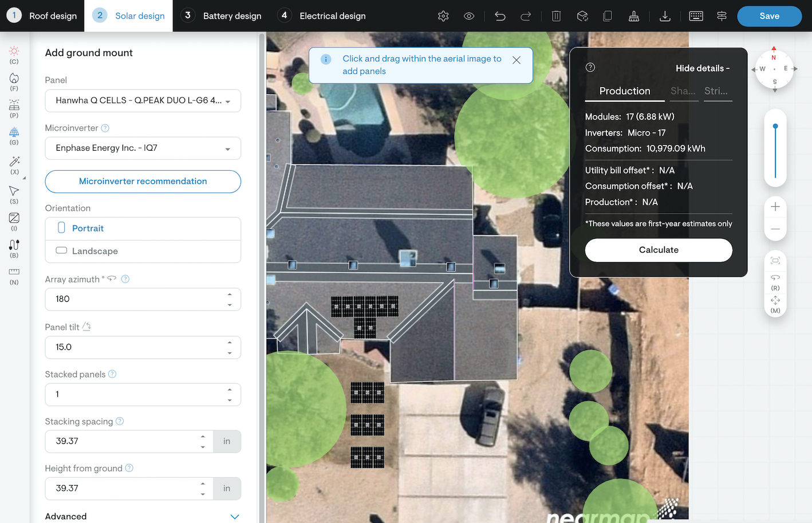Viewport: 812px width, 523px height.
Task: Click the trash delete icon
Action: point(556,16)
